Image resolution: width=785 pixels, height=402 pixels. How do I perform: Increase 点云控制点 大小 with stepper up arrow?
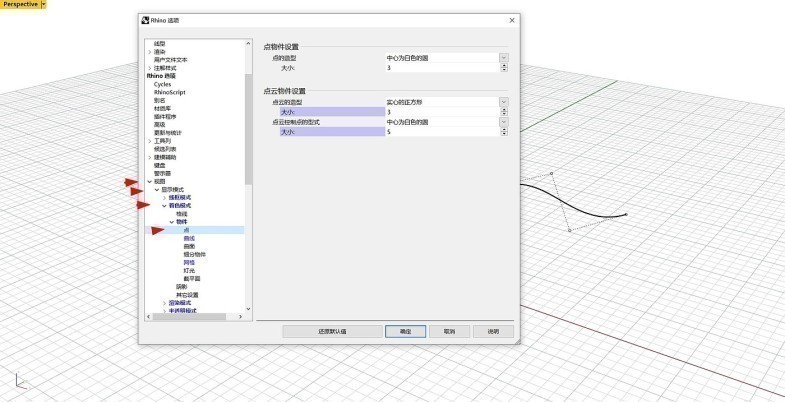tap(504, 130)
